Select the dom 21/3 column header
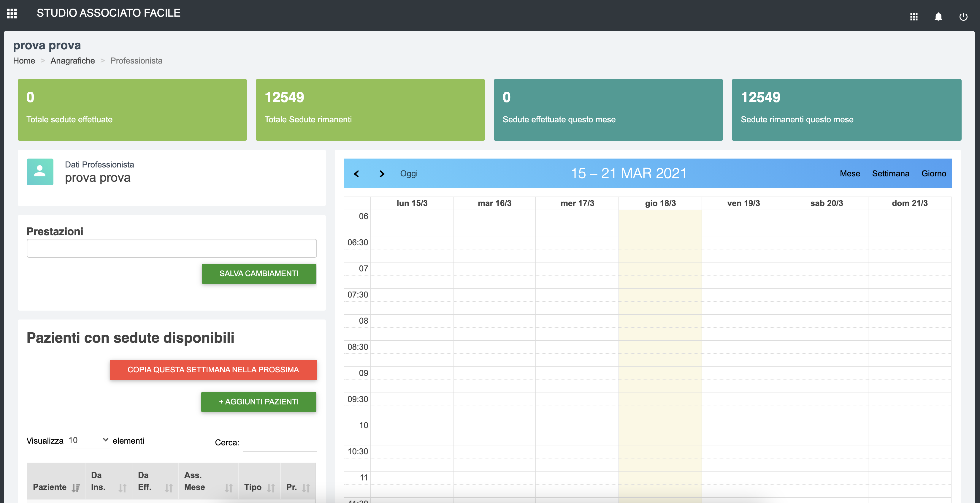The height and width of the screenshot is (503, 980). click(910, 203)
